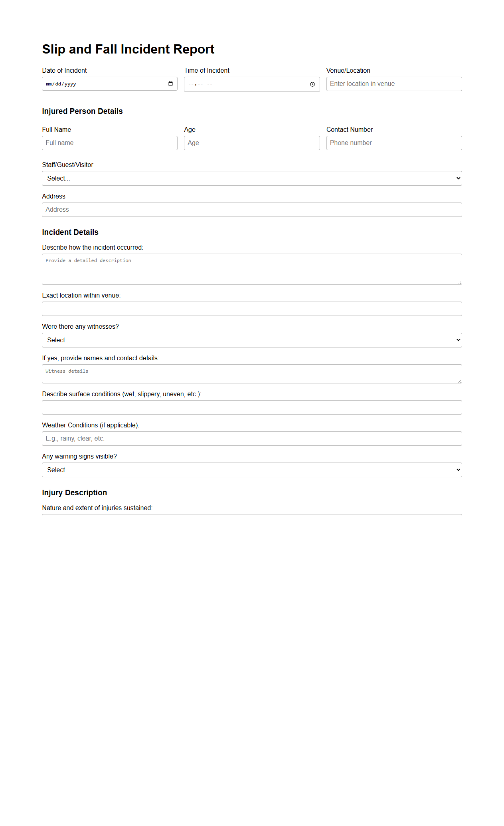Select the Venue/Location input

[394, 83]
